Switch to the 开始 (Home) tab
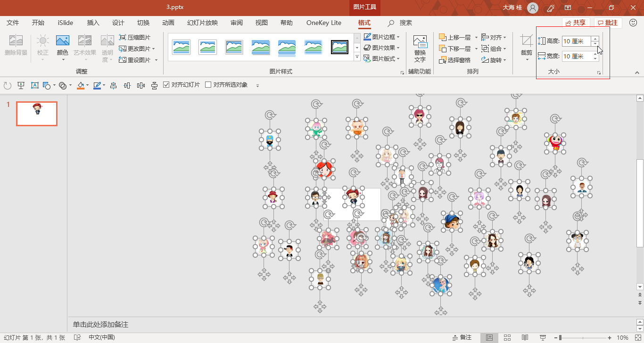The image size is (644, 343). 38,23
